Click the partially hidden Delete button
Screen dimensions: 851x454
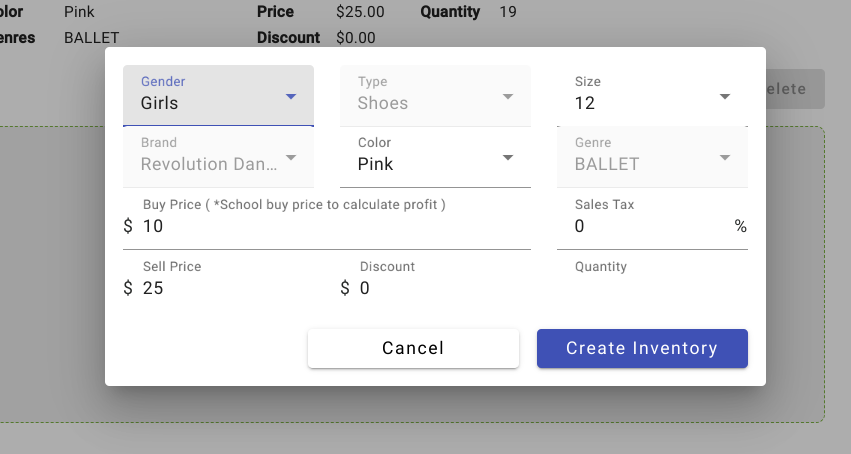795,89
